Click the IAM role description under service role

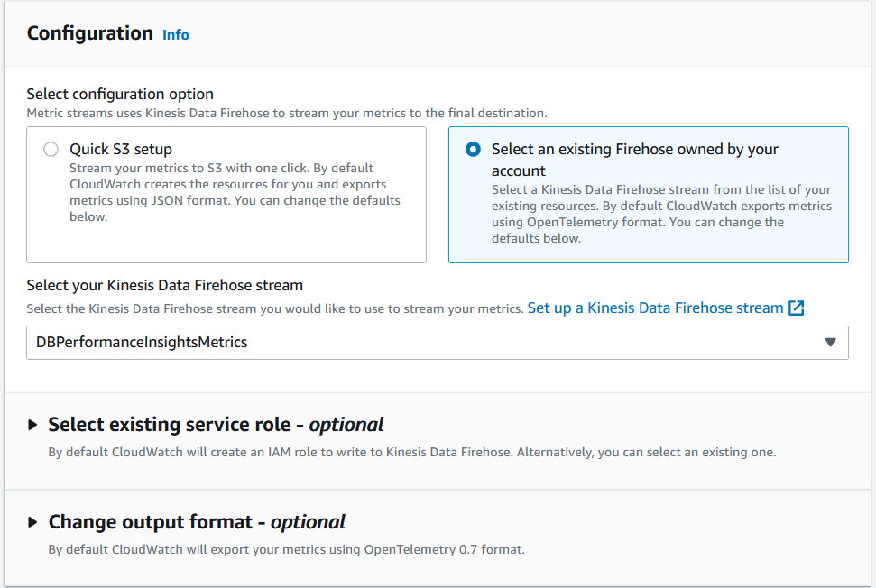pyautogui.click(x=411, y=452)
